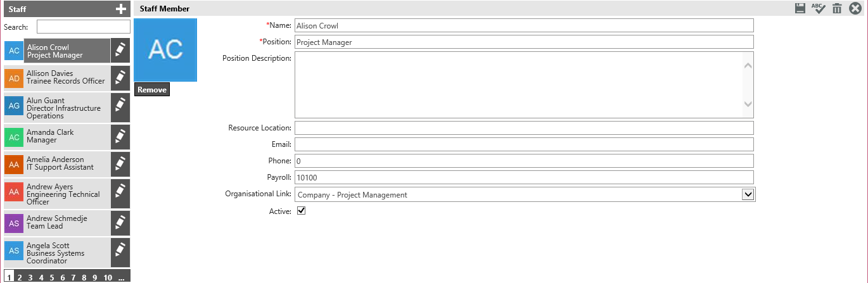This screenshot has height=283, width=868.
Task: Jump to page 10 of staff
Action: (x=108, y=277)
